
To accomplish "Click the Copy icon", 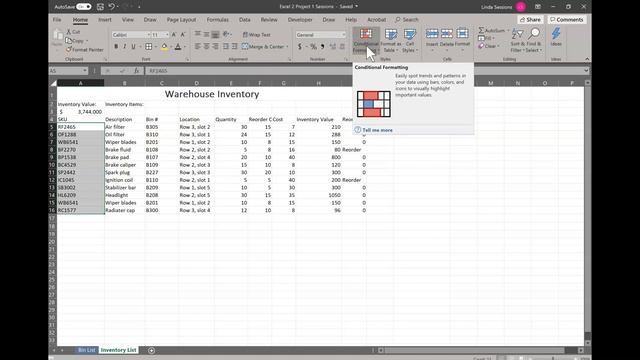I will [x=69, y=41].
